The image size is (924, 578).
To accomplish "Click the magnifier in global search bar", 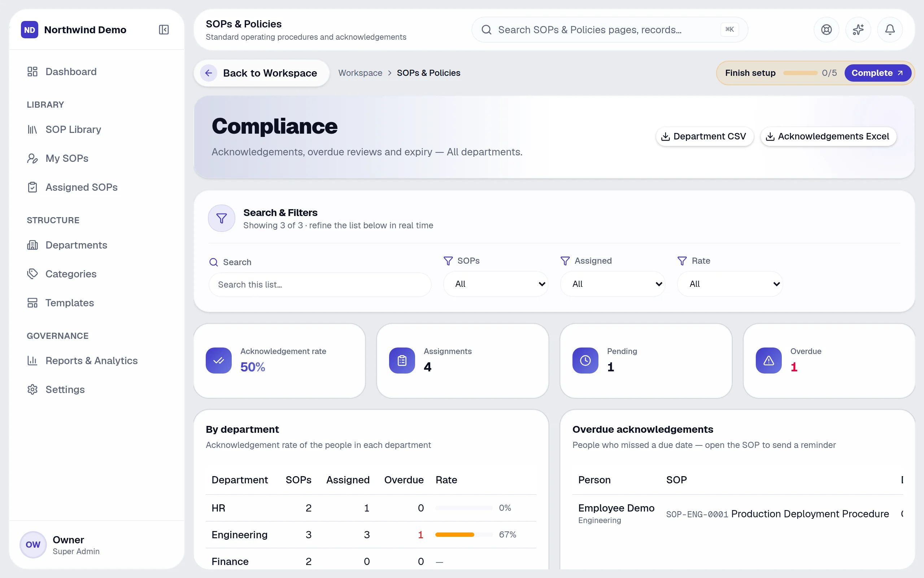I will click(486, 29).
